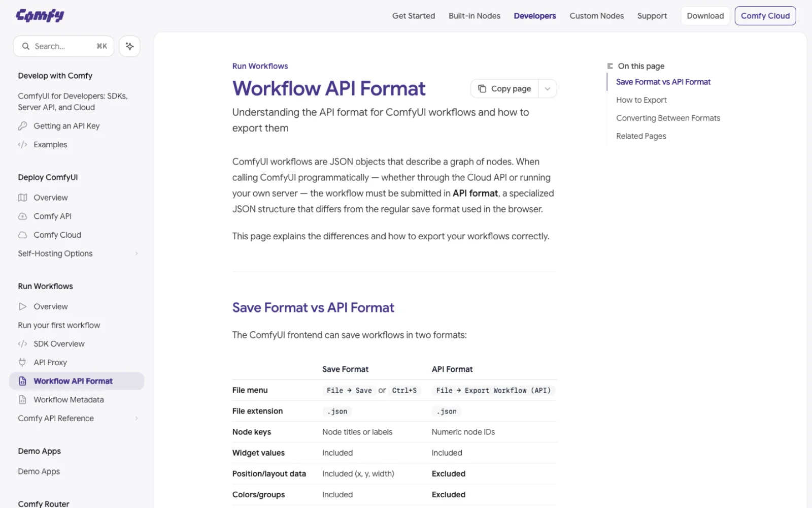
Task: Click the Download button
Action: 705,16
